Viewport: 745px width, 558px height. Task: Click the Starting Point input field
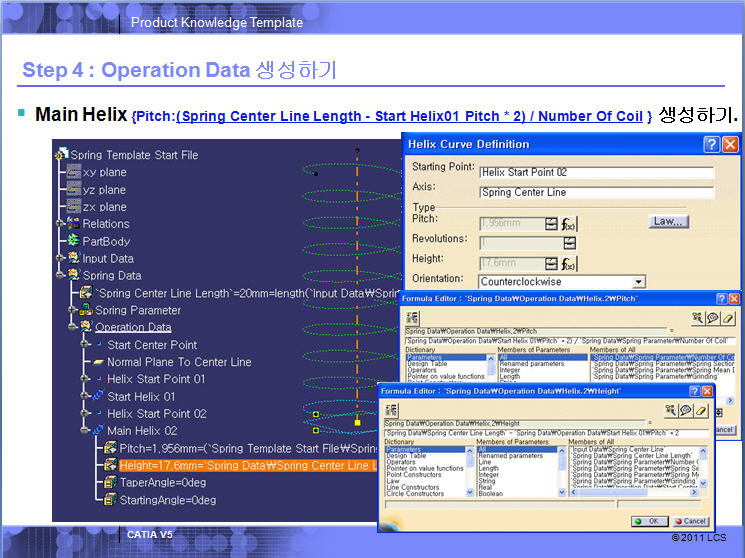[596, 171]
